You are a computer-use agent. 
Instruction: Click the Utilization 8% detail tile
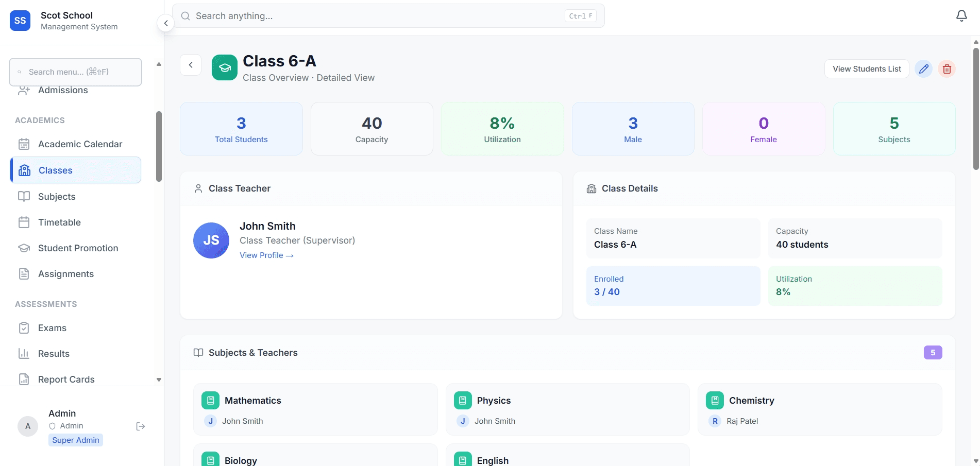[x=855, y=286]
